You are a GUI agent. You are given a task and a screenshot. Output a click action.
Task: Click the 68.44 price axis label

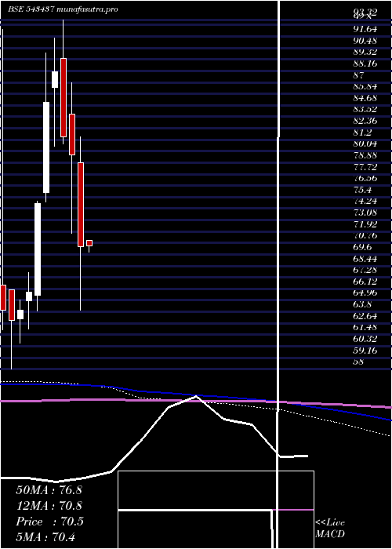pos(365,258)
